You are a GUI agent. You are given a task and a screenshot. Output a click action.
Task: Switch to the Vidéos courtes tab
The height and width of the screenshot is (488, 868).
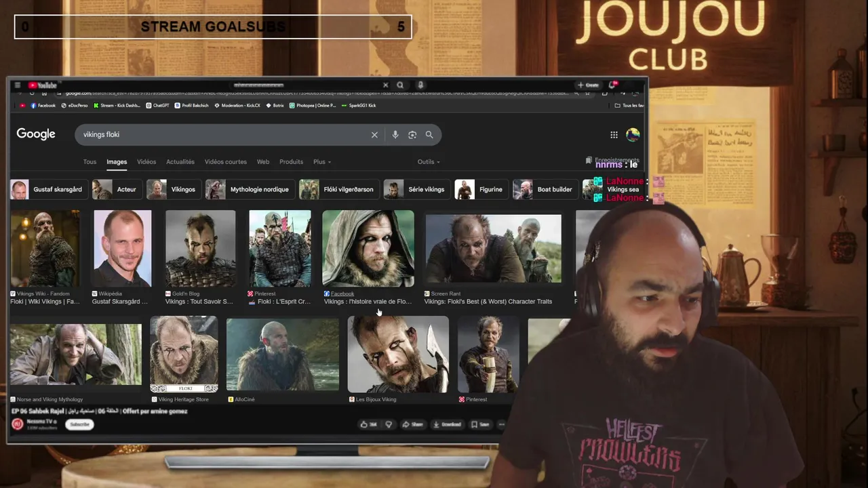coord(226,162)
